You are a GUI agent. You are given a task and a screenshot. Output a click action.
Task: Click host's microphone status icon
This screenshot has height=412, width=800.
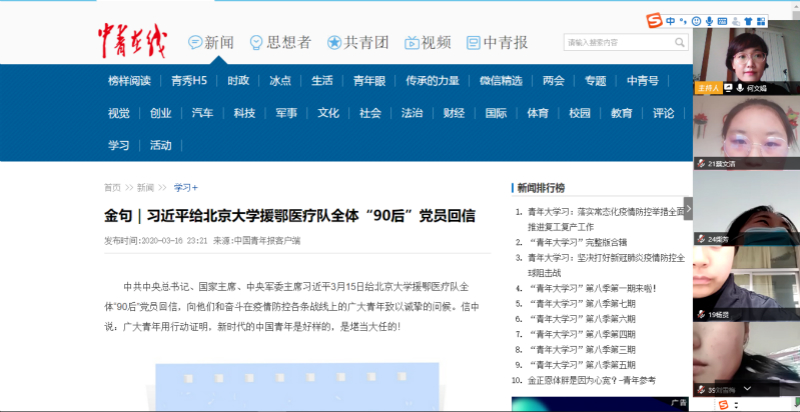[739, 88]
